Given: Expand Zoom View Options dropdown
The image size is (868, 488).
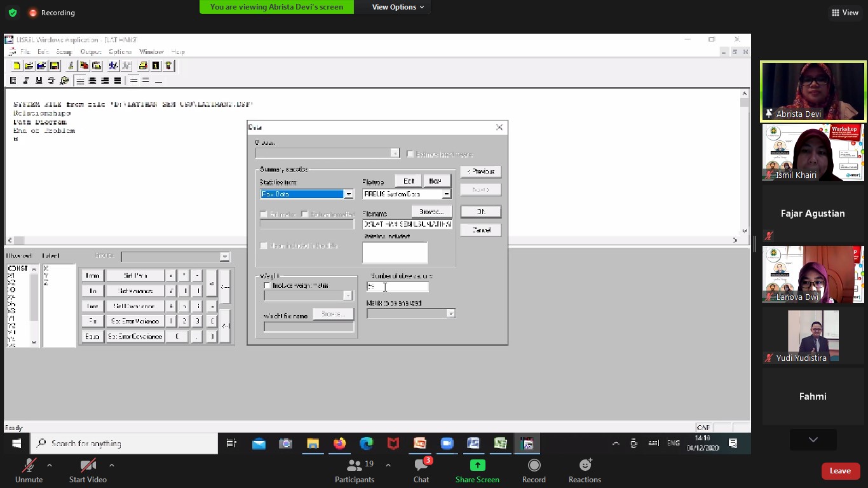Looking at the screenshot, I should (398, 7).
